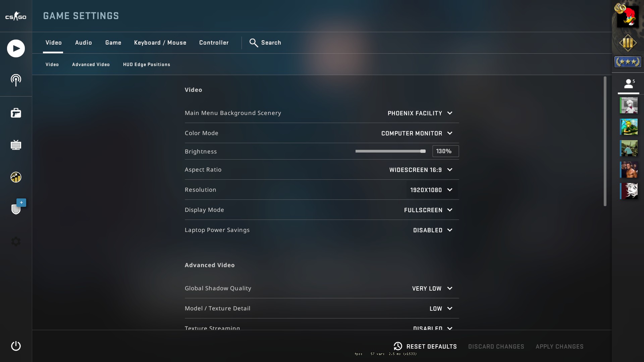This screenshot has width=644, height=362.
Task: Open the stats chart icon
Action: pyautogui.click(x=16, y=177)
